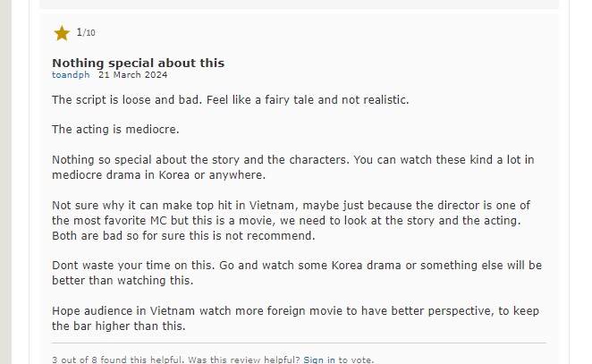Viewport: 592px width, 364px height.
Task: Click the line "better than watching this."
Action: (x=123, y=281)
